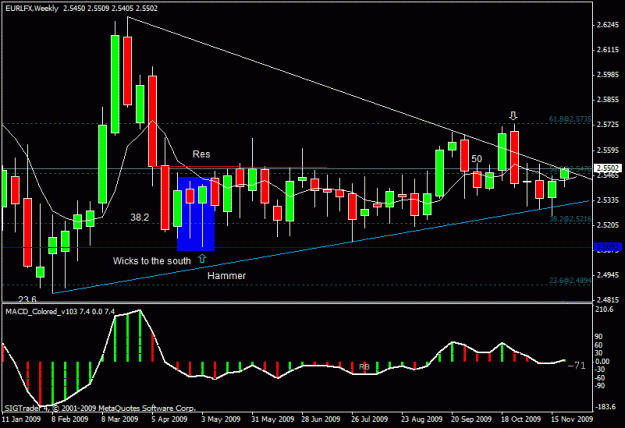
Task: Click the Fibonacci label 61.8@2.5735
Action: [x=570, y=119]
